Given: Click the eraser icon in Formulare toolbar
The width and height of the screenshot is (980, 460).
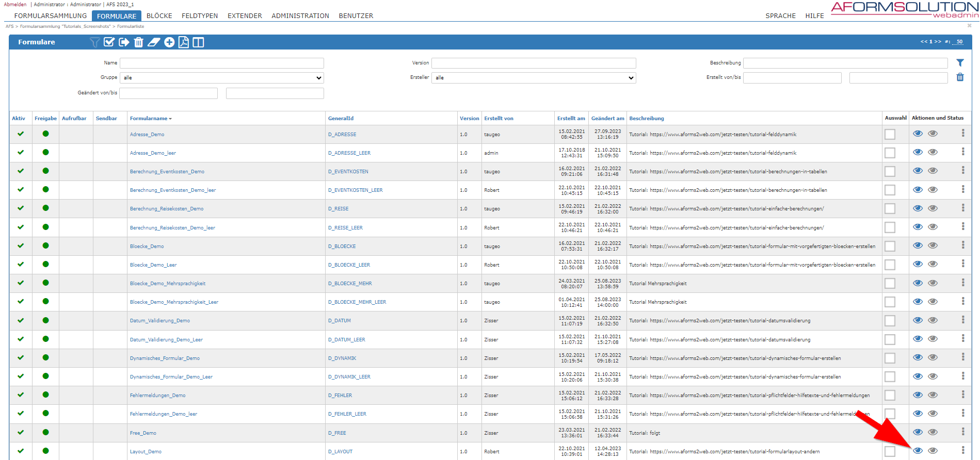Looking at the screenshot, I should 154,42.
